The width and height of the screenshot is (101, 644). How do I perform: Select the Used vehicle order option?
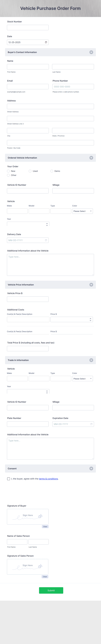tap(30, 171)
